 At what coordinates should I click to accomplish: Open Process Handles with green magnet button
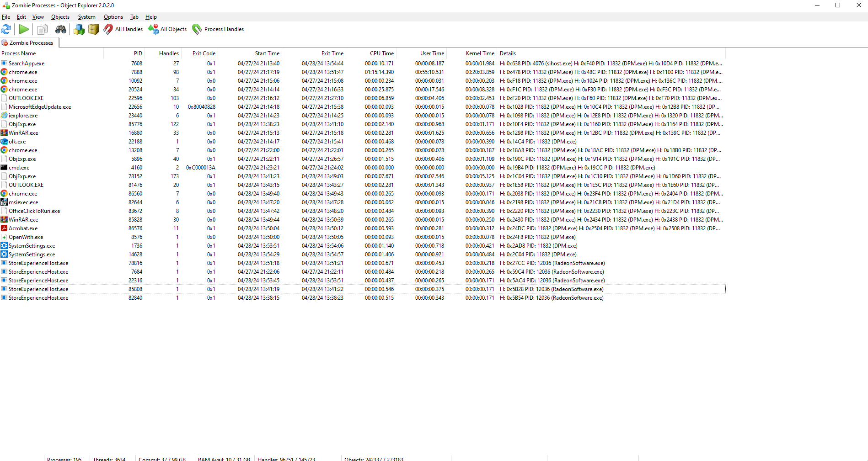pyautogui.click(x=218, y=29)
